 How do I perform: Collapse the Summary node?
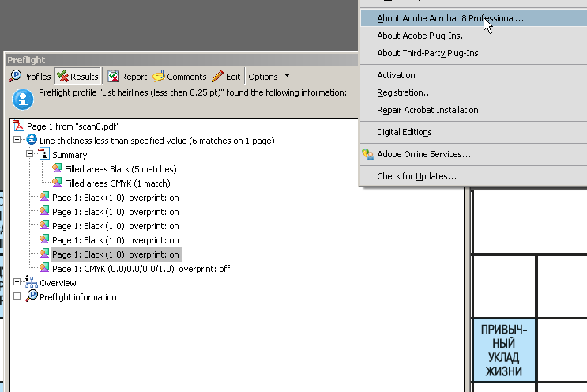tap(29, 154)
